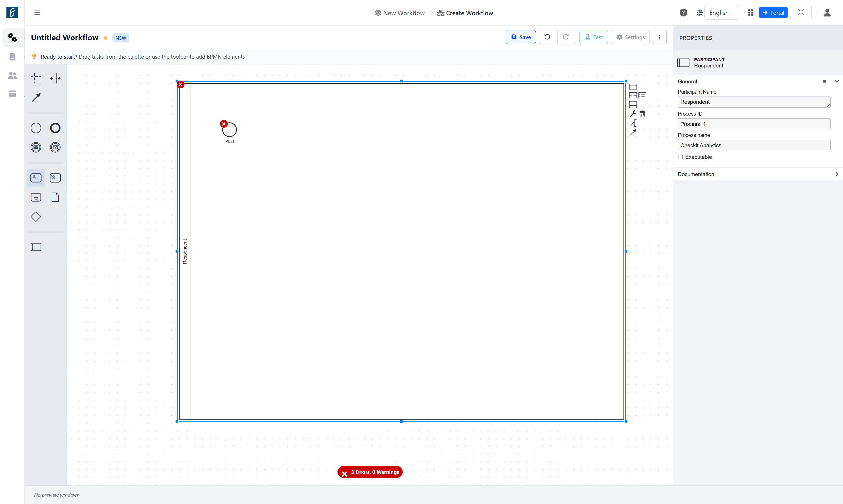The width and height of the screenshot is (843, 504).
Task: Select the lasso selection tool
Action: click(x=36, y=78)
